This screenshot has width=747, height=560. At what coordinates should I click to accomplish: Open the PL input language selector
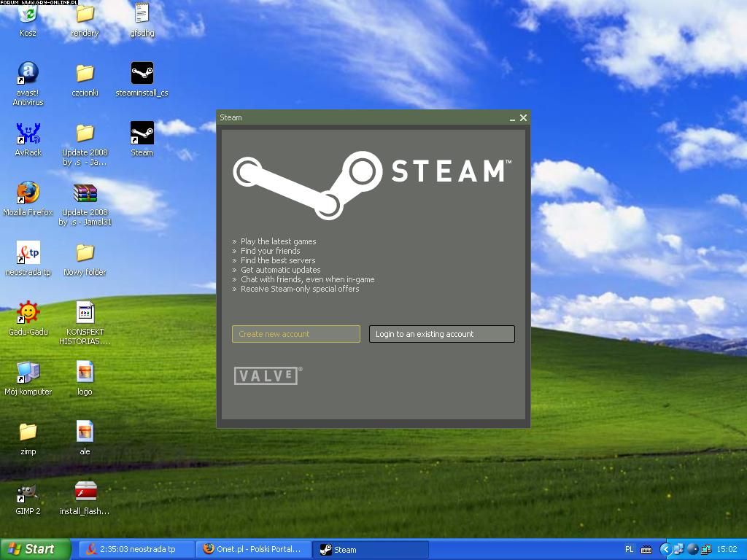pos(630,550)
